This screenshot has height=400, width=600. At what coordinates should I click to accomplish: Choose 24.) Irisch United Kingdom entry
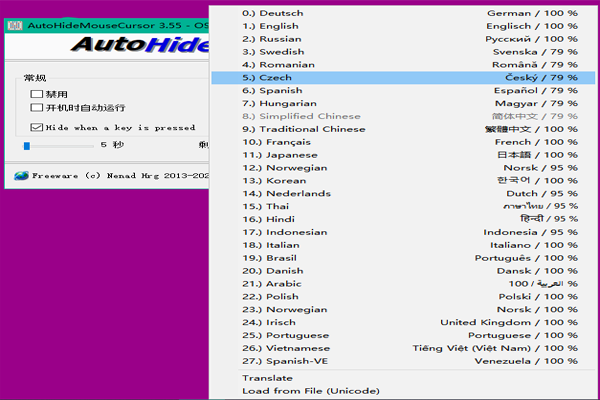click(x=403, y=322)
